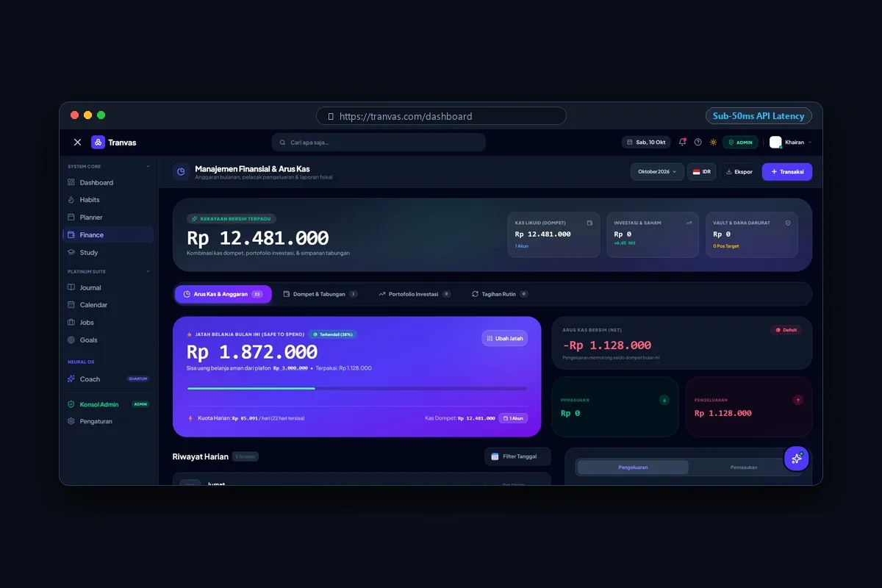Click the Ekspor button

(739, 171)
